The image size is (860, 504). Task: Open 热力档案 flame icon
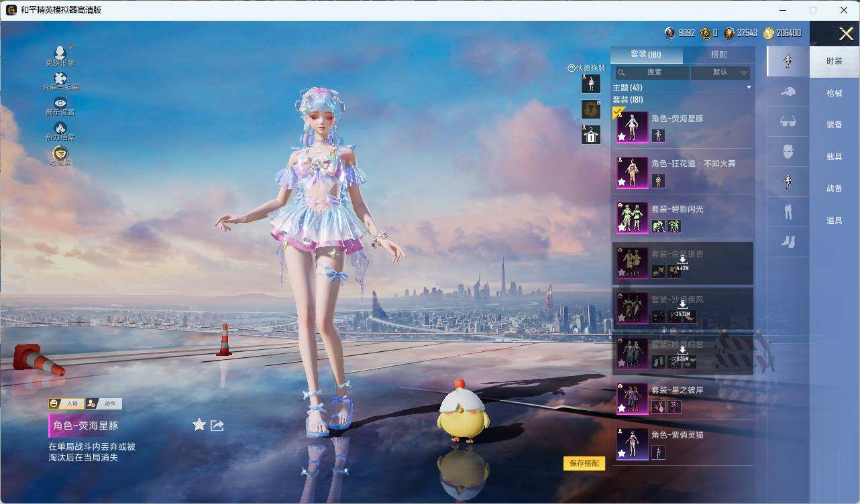click(x=60, y=127)
